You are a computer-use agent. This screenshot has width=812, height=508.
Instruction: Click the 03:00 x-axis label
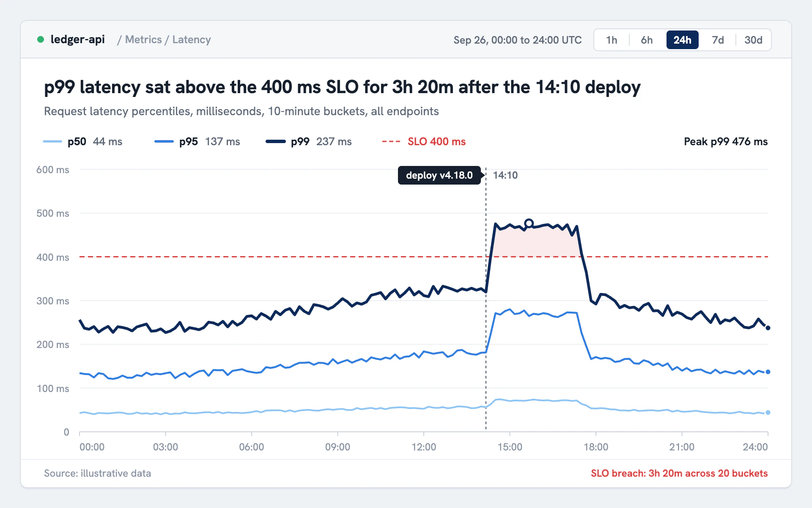(165, 447)
